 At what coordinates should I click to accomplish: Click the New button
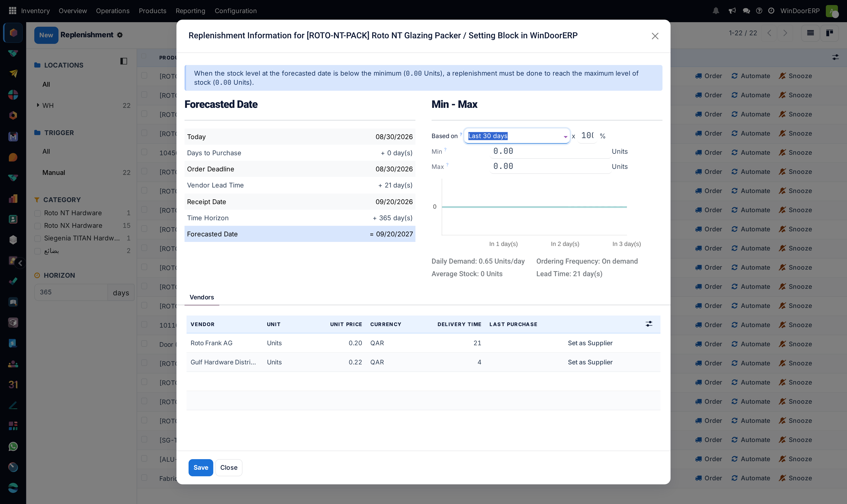point(46,35)
